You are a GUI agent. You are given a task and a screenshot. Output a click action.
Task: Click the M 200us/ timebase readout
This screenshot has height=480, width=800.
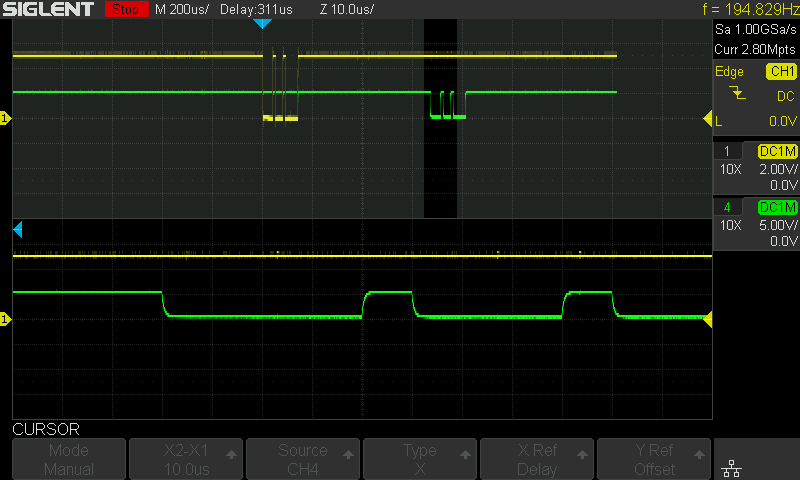point(182,9)
